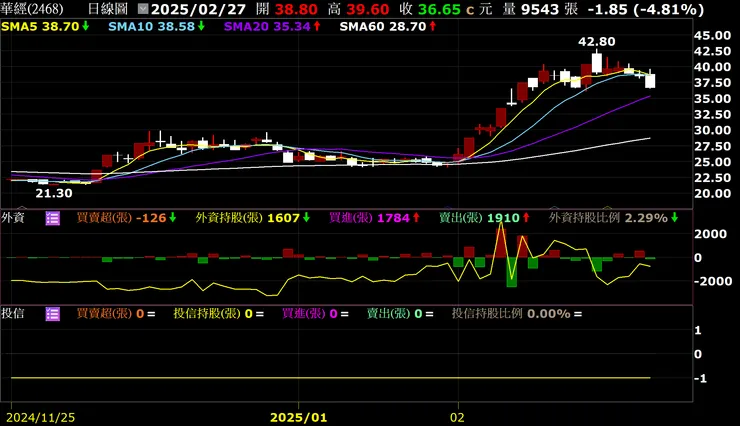Click the date 2025/02/27 in the header
The width and height of the screenshot is (740, 426).
click(x=198, y=9)
